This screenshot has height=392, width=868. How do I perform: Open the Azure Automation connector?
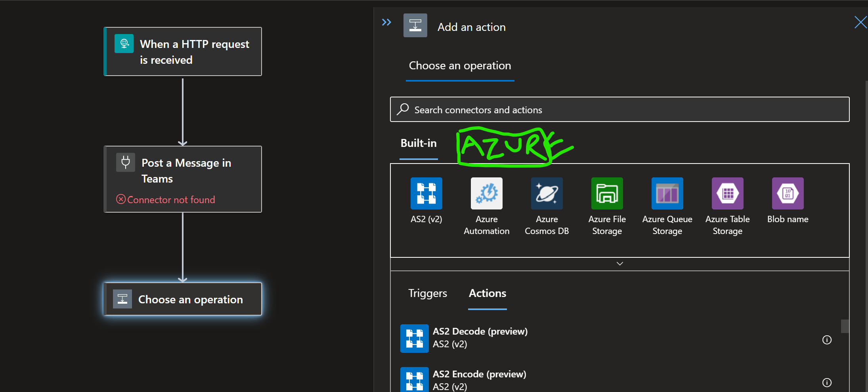pyautogui.click(x=486, y=194)
